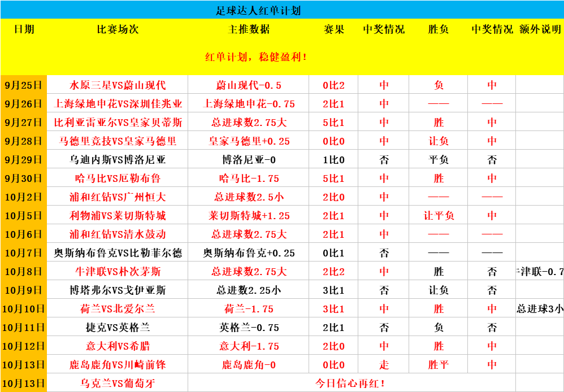This screenshot has height=392, width=564.
Task: Click the date cell 9月25日
Action: click(23, 85)
